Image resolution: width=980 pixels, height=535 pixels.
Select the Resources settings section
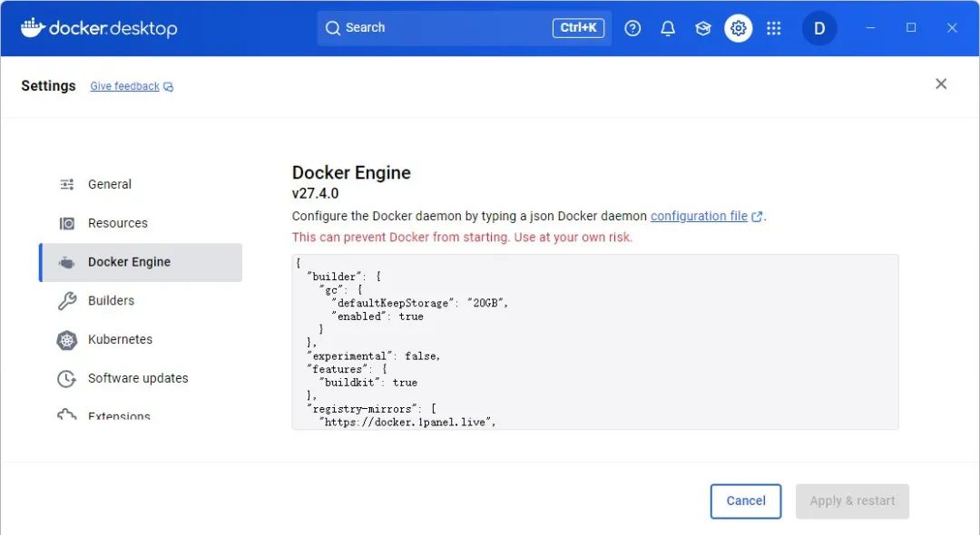(x=141, y=223)
